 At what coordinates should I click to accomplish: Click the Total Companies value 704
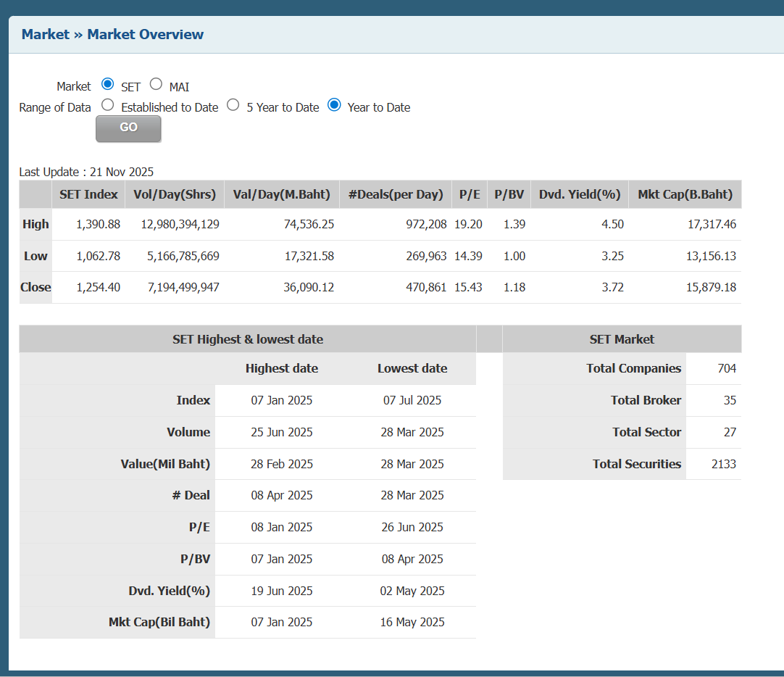(x=727, y=368)
